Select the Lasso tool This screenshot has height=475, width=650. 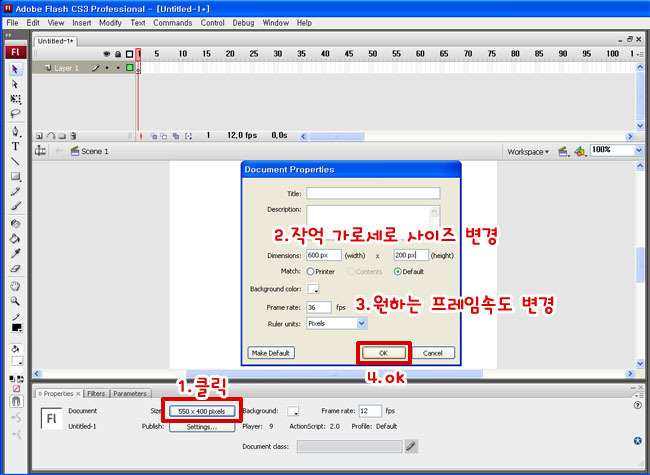(15, 114)
